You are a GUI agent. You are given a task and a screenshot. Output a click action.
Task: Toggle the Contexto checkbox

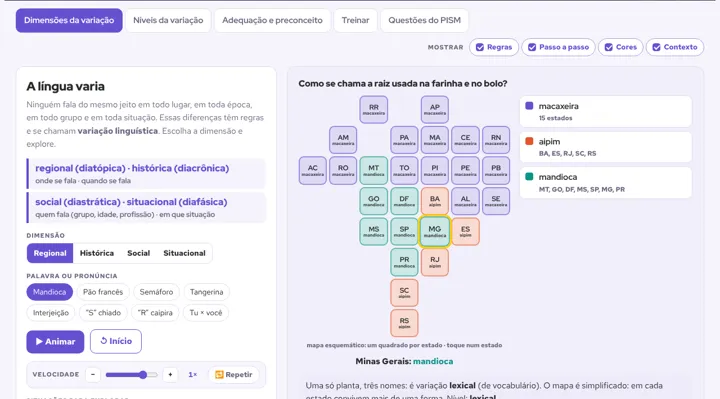[x=675, y=47]
